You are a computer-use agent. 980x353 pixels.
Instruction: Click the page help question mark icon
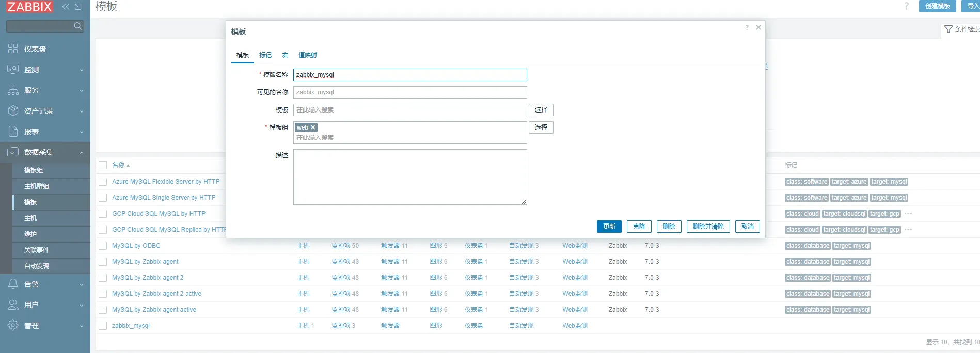pos(906,6)
